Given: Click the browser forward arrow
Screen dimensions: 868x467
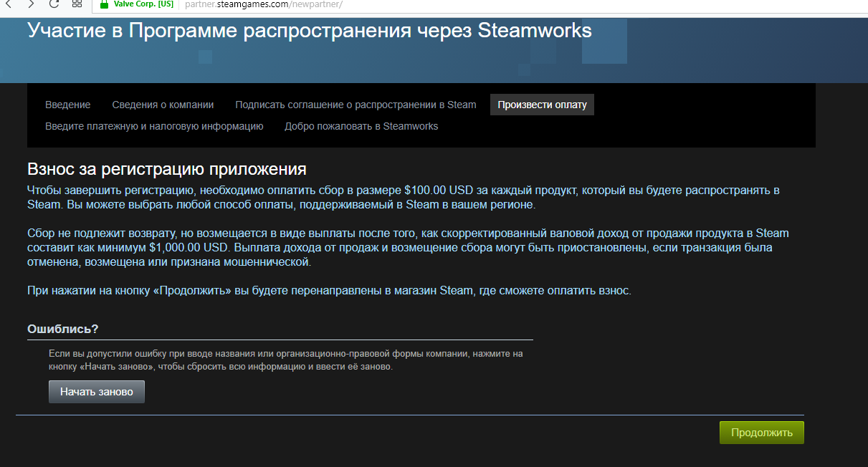Looking at the screenshot, I should coord(31,4).
